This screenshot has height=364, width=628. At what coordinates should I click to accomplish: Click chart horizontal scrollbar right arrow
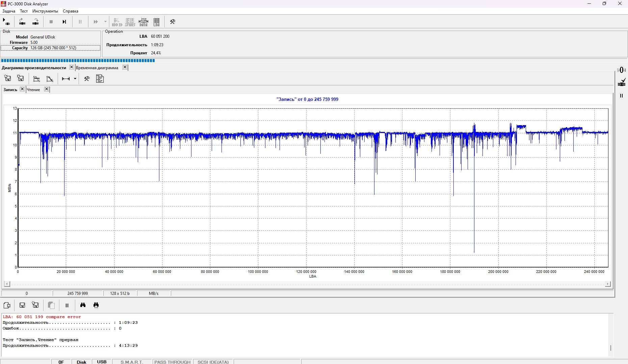click(x=608, y=284)
